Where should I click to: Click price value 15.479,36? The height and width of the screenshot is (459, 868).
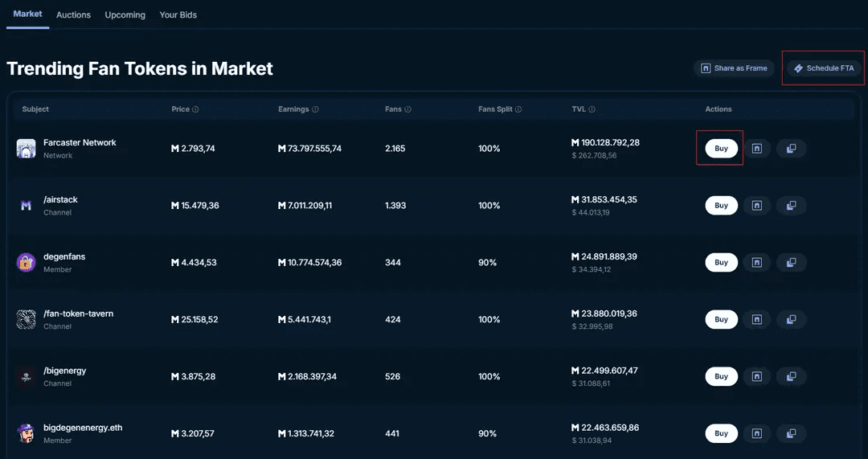point(194,206)
